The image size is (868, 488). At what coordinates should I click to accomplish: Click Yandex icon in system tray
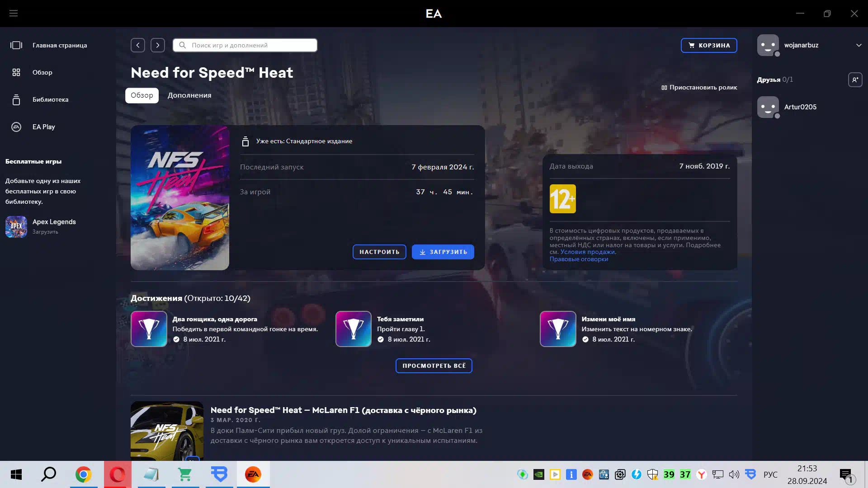tap(702, 474)
